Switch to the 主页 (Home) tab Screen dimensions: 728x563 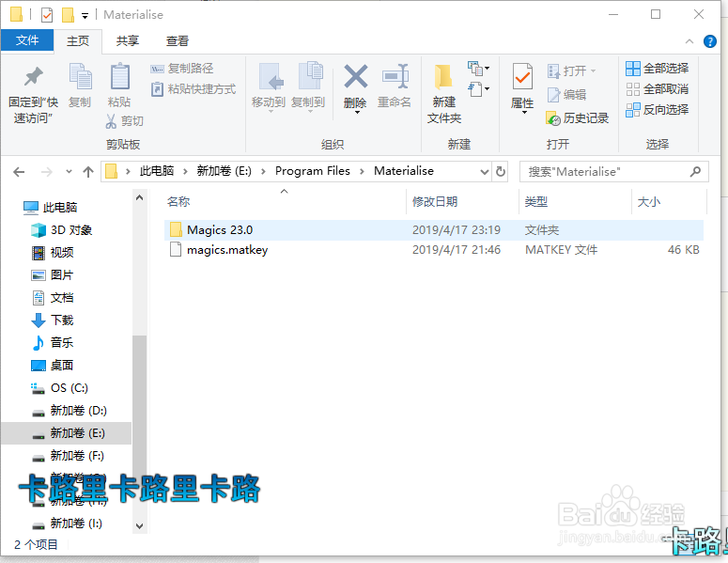[78, 40]
